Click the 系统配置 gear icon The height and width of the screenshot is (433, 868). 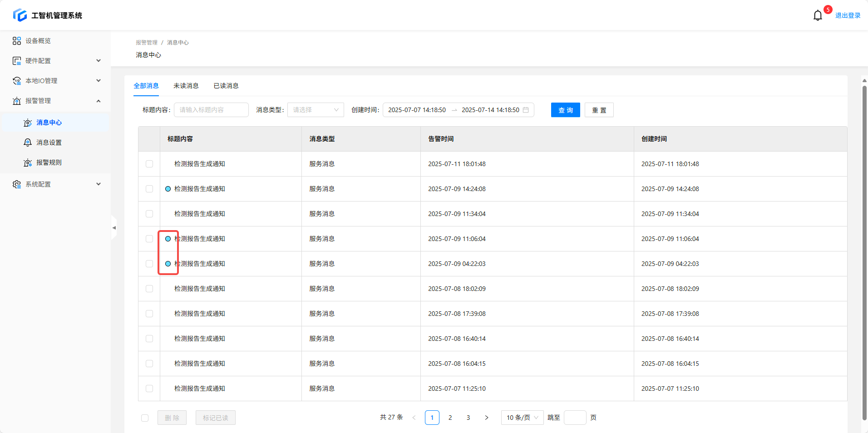17,184
